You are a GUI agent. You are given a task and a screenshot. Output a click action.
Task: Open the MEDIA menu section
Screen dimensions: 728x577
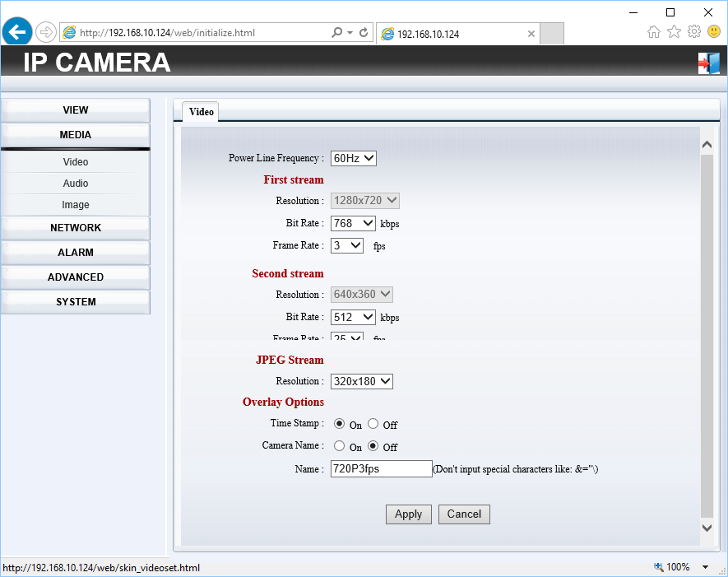pos(76,135)
